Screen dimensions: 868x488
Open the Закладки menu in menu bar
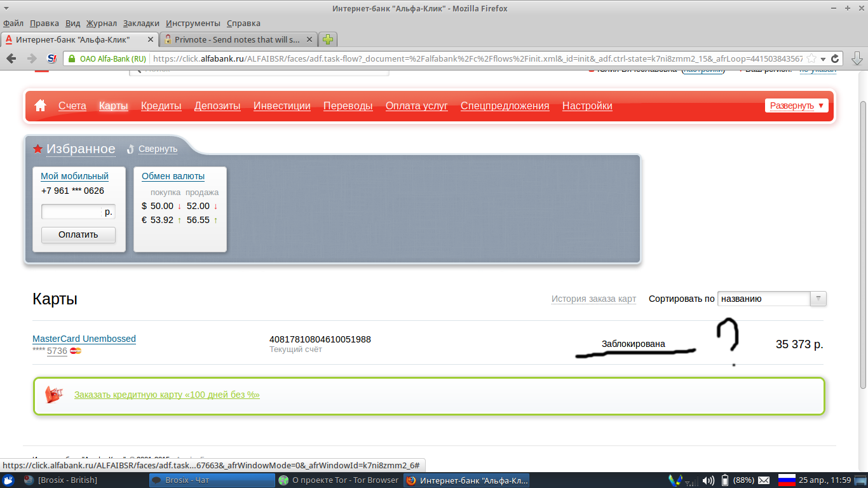[141, 23]
